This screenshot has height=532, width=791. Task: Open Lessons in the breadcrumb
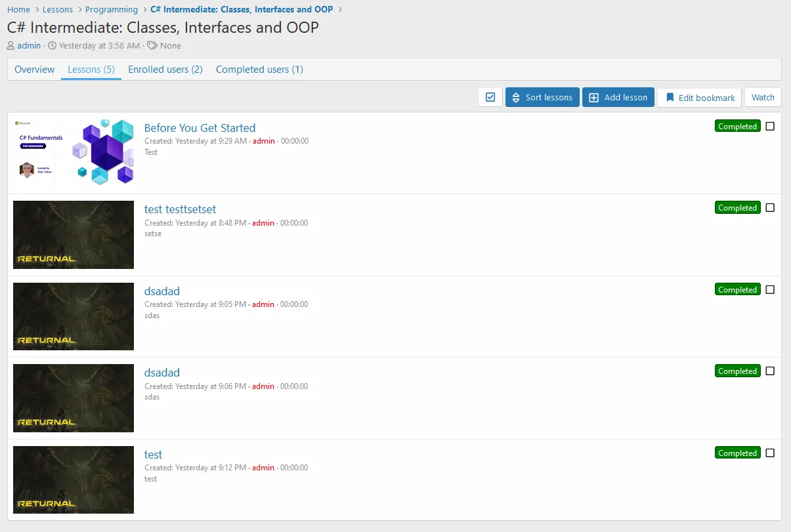point(58,9)
